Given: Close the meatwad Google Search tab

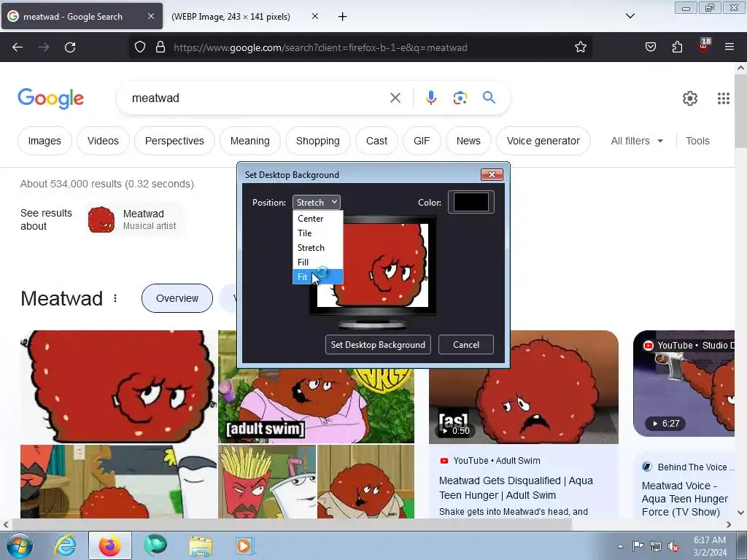Looking at the screenshot, I should pyautogui.click(x=150, y=16).
